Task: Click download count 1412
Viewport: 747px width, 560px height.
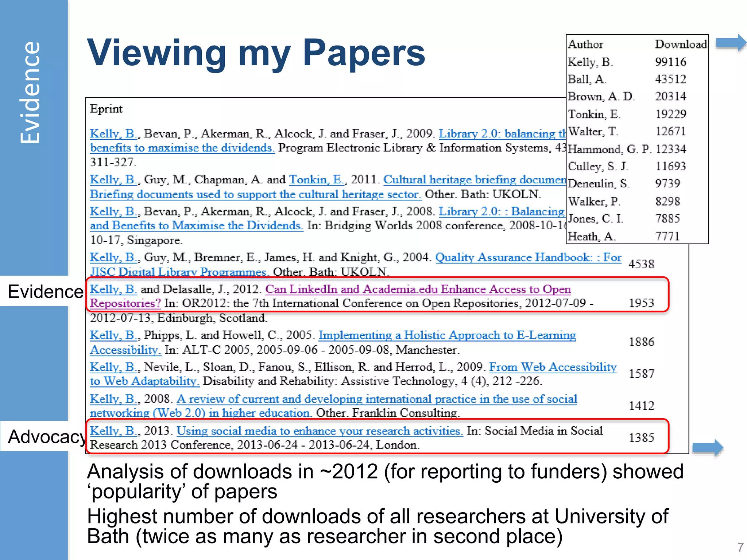Action: [x=642, y=406]
